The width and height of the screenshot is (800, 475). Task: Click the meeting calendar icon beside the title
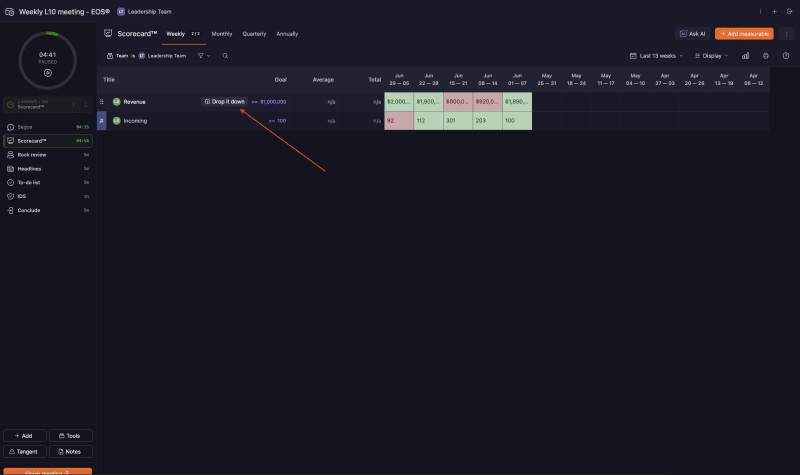click(x=9, y=11)
